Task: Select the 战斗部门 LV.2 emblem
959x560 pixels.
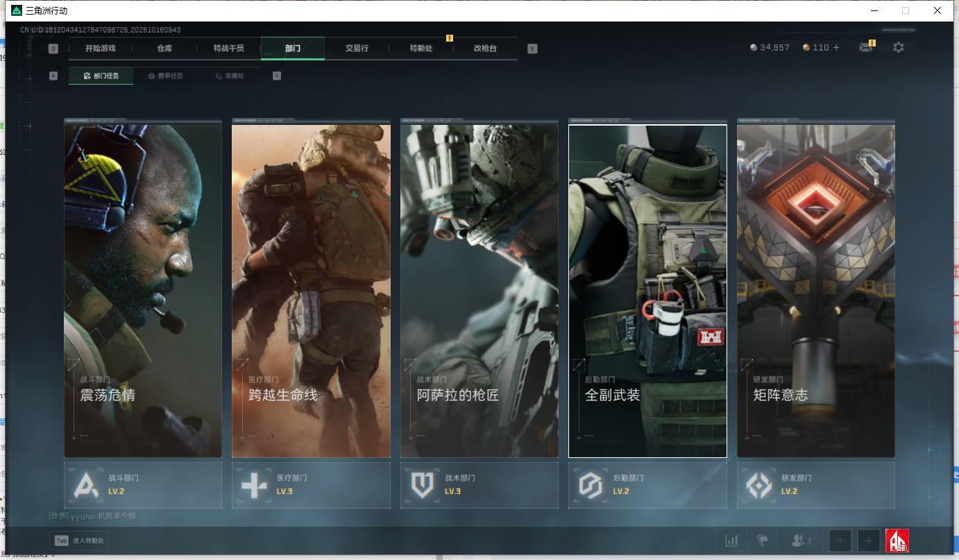Action: 85,485
